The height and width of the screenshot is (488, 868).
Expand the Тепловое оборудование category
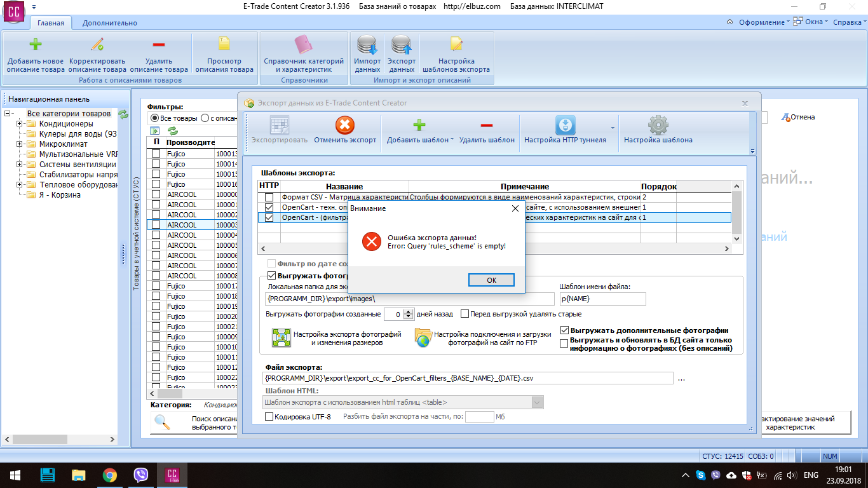[20, 185]
